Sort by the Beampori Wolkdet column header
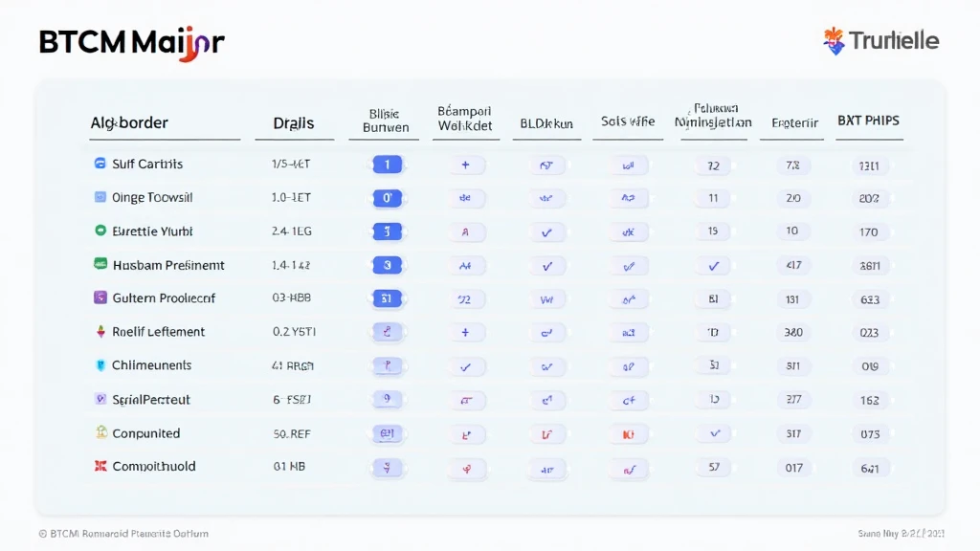The image size is (980, 551). [465, 118]
